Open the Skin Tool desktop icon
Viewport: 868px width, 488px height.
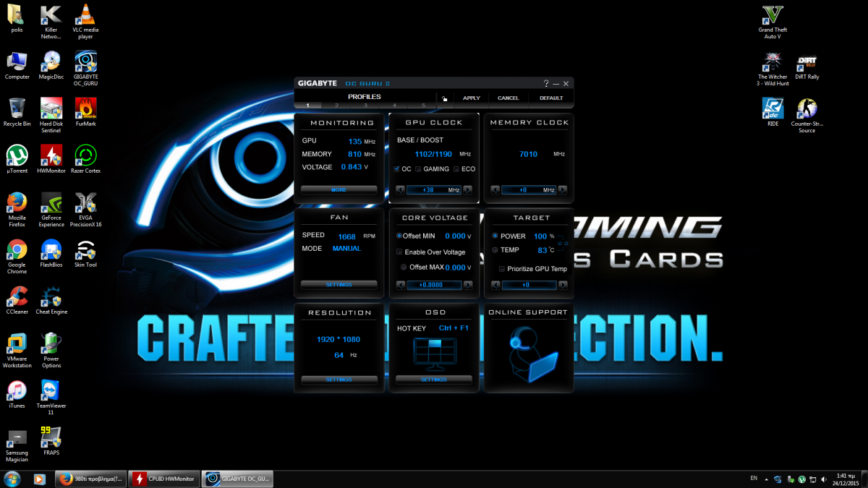(86, 253)
